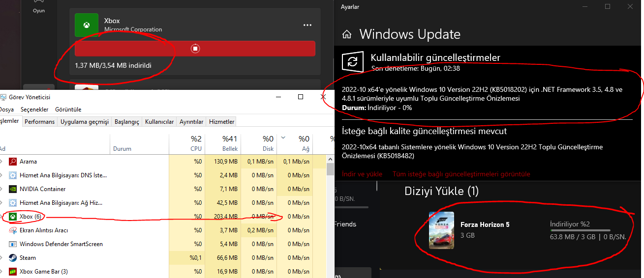Image resolution: width=644 pixels, height=278 pixels.
Task: Sort processes by the Bellek column header
Action: coord(222,143)
